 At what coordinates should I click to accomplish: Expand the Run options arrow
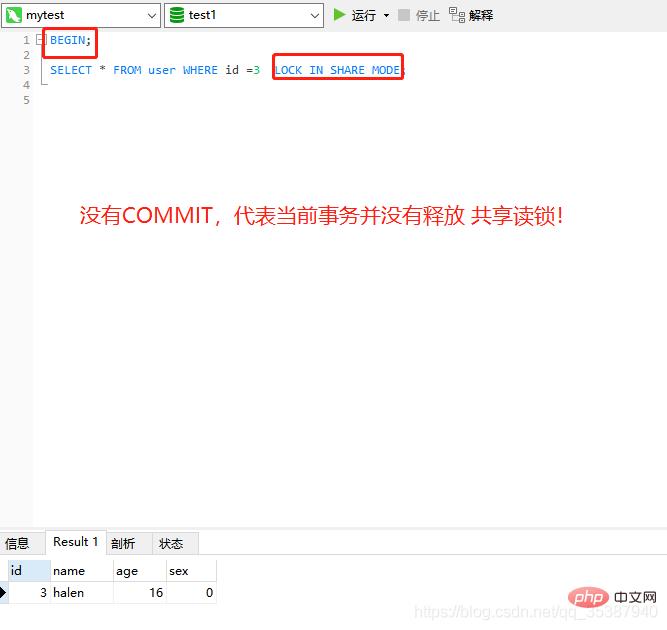tap(386, 16)
